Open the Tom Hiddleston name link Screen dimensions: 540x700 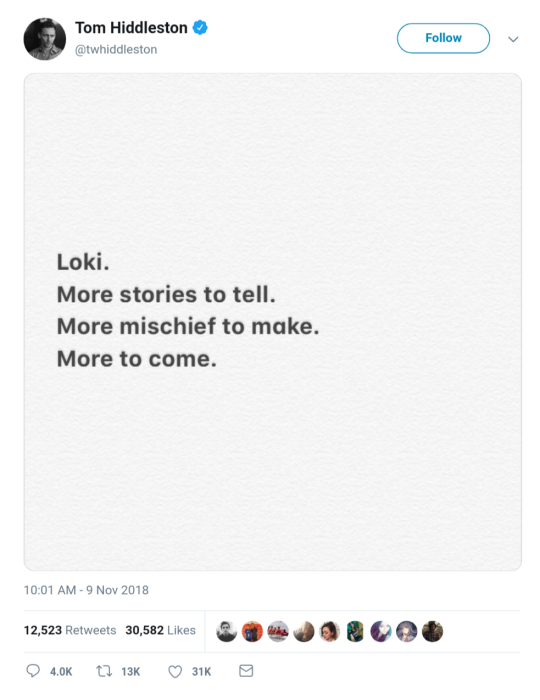click(131, 28)
